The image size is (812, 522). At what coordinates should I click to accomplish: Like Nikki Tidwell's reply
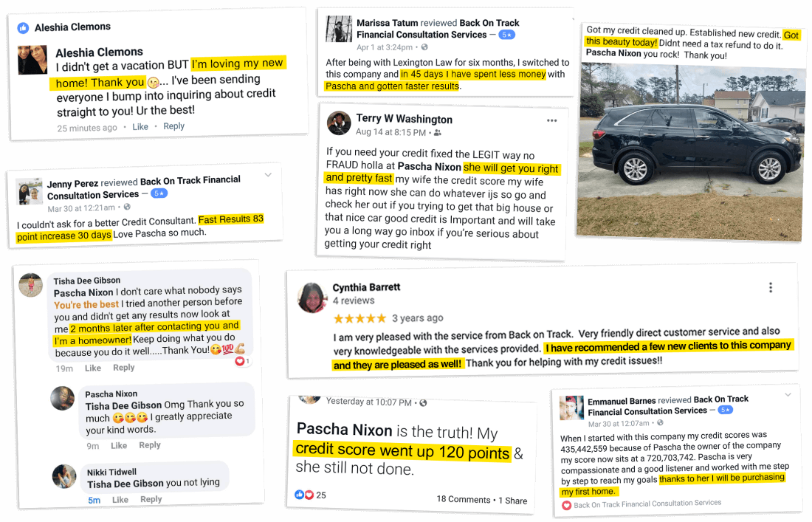point(120,500)
